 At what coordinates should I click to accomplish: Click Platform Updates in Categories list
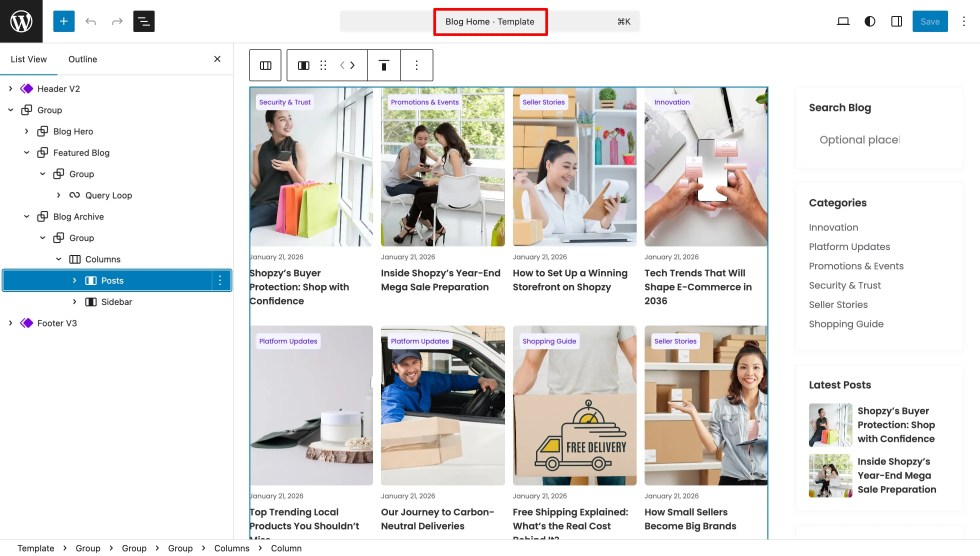point(849,247)
